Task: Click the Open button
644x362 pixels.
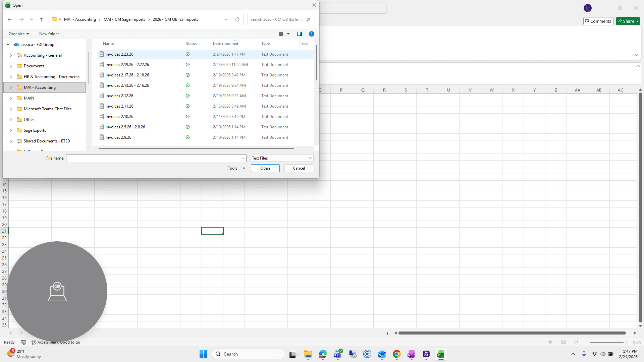Action: pos(265,168)
